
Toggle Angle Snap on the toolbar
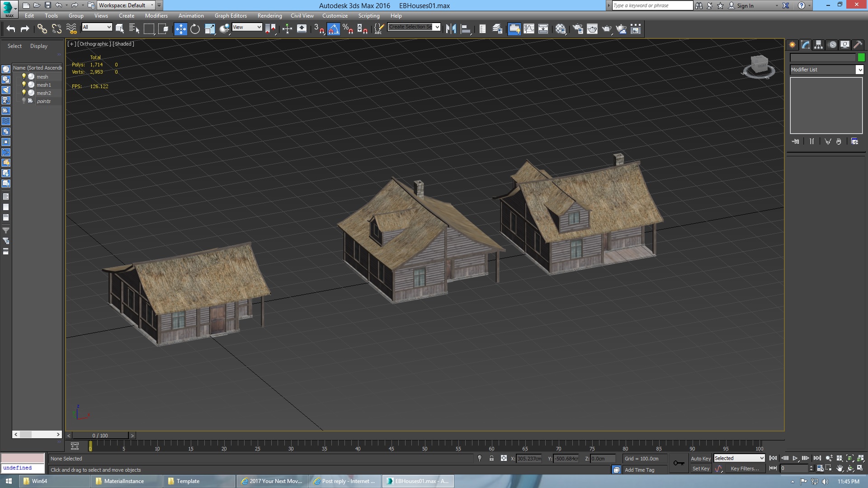tap(333, 29)
